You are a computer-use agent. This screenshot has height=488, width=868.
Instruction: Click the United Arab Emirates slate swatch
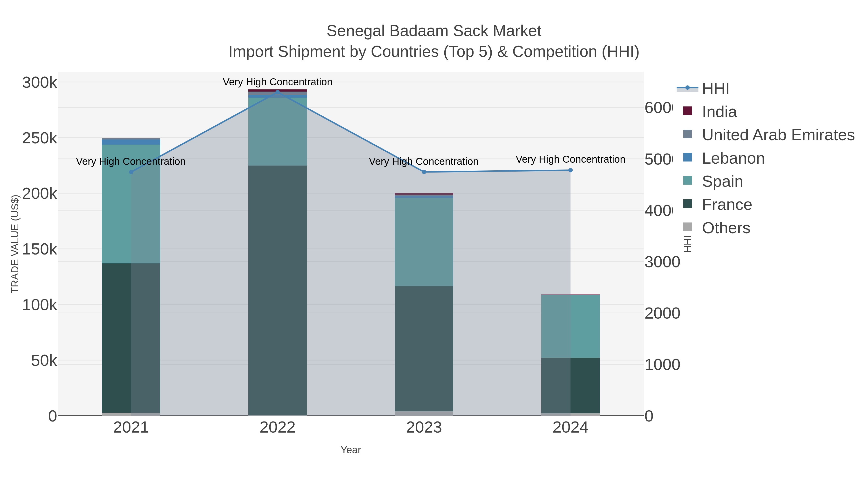(687, 134)
